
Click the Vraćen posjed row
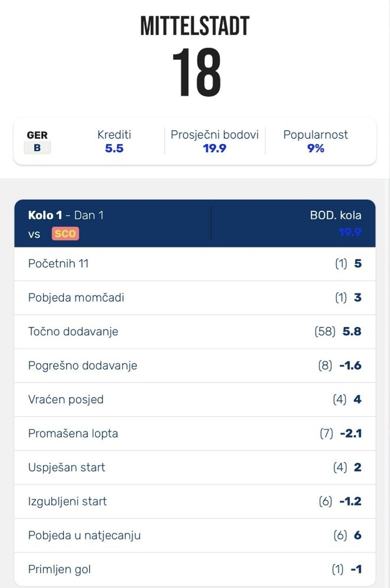pyautogui.click(x=195, y=400)
